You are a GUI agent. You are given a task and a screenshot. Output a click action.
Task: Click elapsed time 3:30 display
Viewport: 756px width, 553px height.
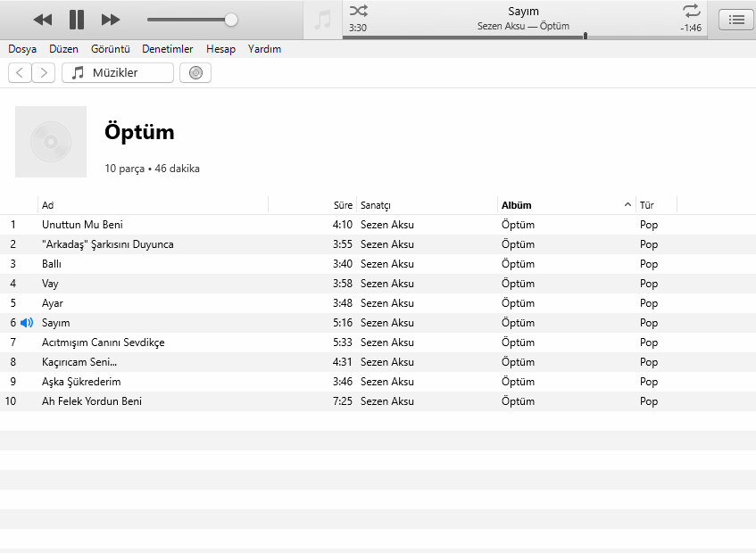pyautogui.click(x=358, y=28)
